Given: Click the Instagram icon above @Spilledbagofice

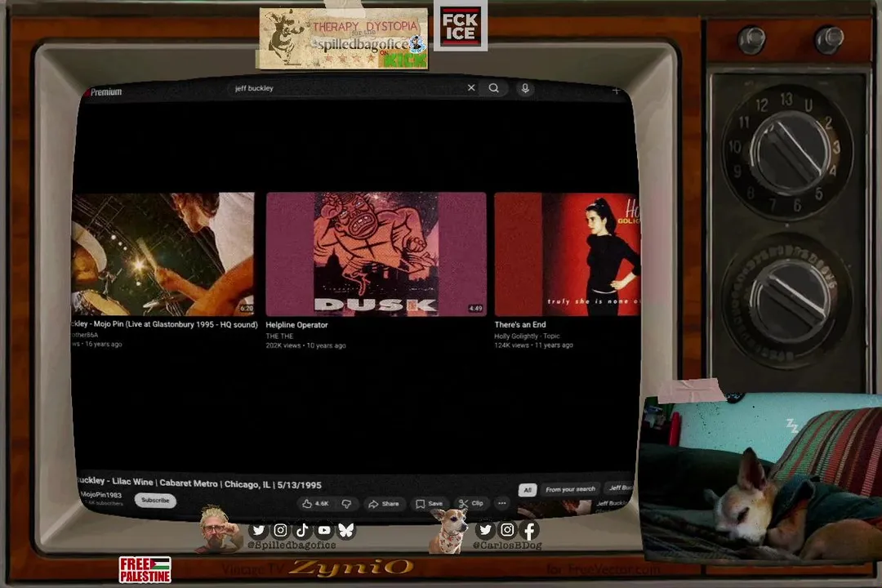Looking at the screenshot, I should [x=280, y=530].
